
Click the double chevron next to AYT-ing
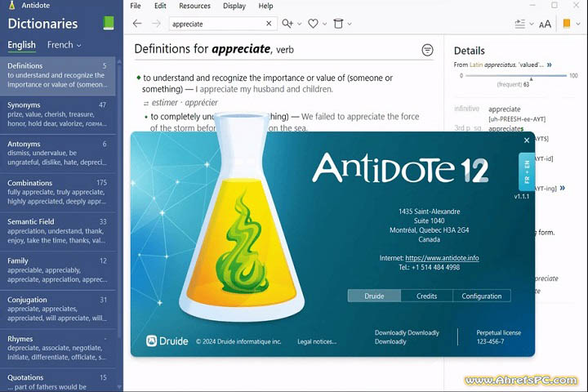pos(562,189)
